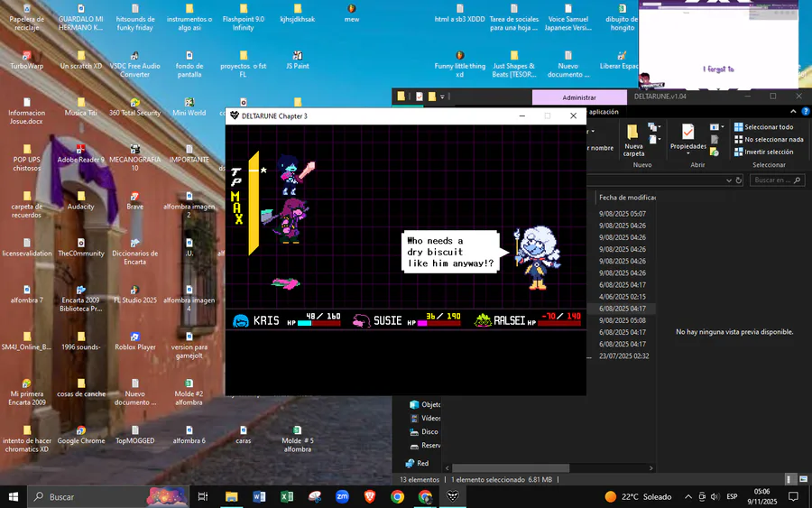Open Roblox Player desktop shortcut
Image resolution: width=812 pixels, height=508 pixels.
click(x=134, y=341)
